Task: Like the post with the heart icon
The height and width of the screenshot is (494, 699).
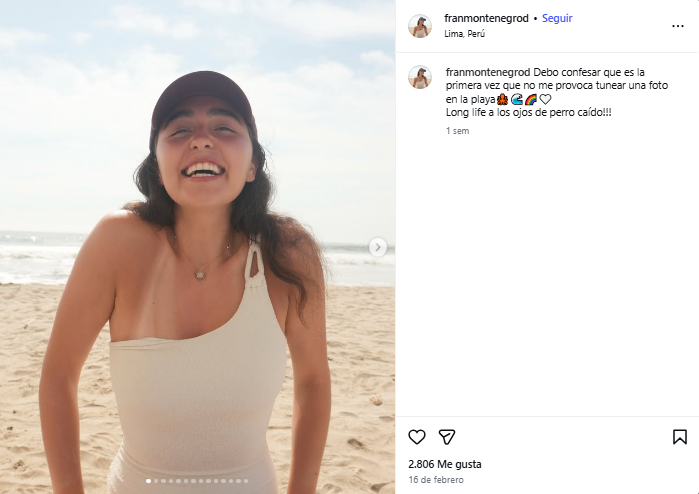Action: 417,437
